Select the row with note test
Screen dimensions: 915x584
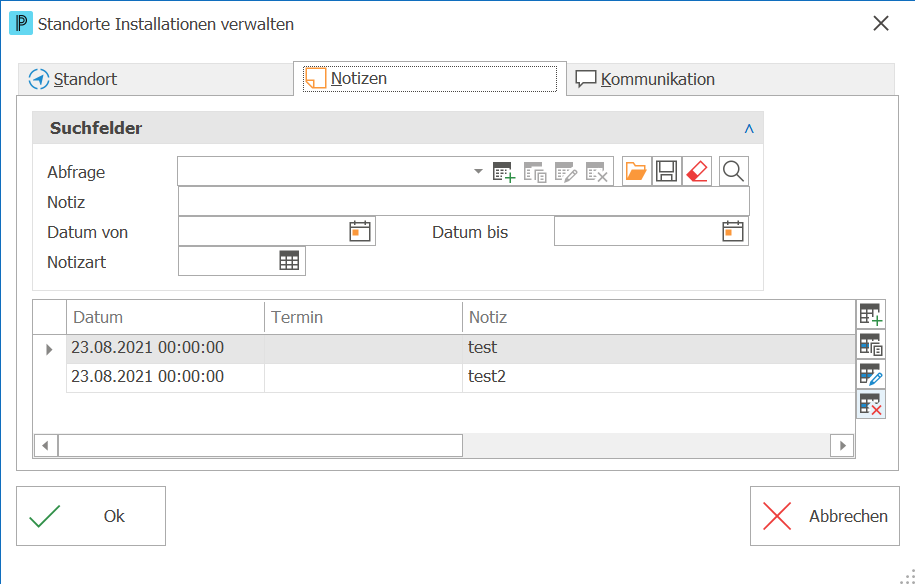click(461, 348)
